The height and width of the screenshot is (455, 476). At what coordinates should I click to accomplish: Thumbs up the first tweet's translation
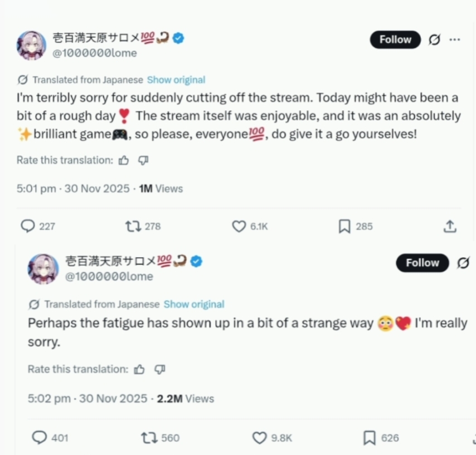tap(124, 160)
